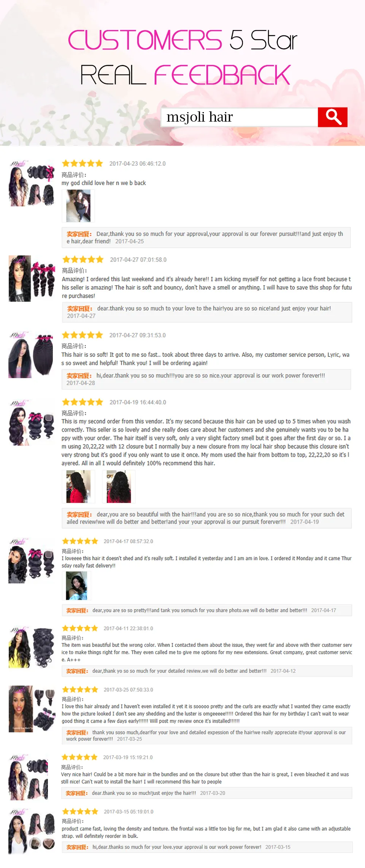Open first customer photo in 2017-04-19 review

[78, 486]
